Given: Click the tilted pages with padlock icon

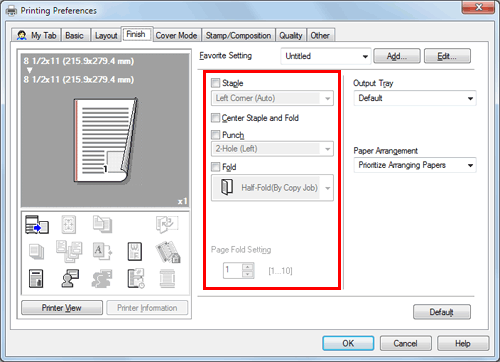Looking at the screenshot, I should [168, 252].
